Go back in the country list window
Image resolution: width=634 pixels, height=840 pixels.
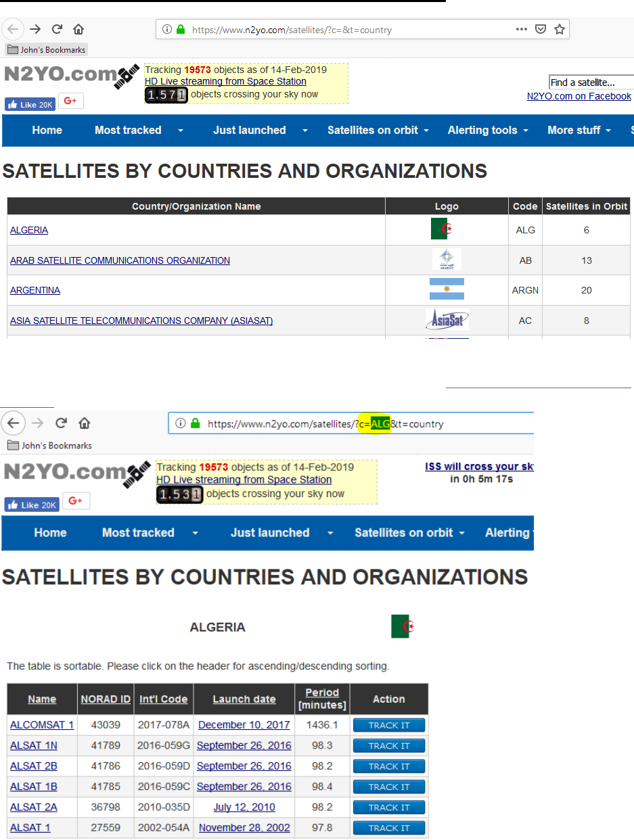(13, 29)
